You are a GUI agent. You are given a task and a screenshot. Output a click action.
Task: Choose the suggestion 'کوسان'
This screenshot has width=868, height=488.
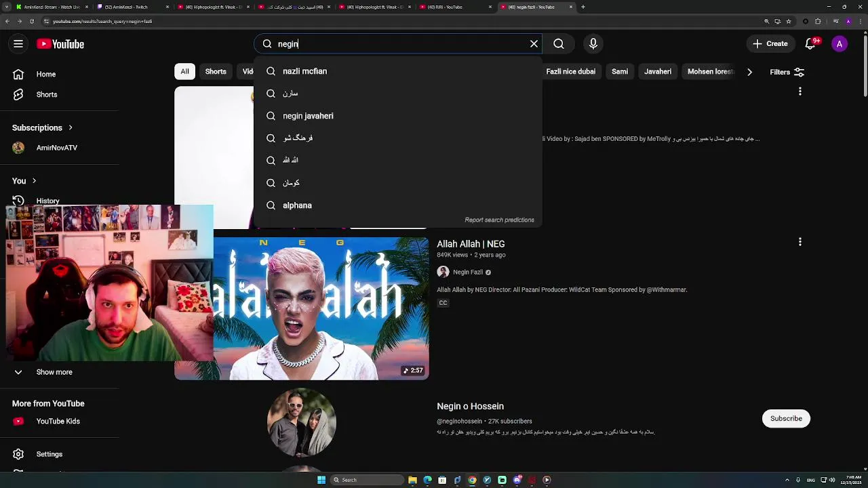398,183
